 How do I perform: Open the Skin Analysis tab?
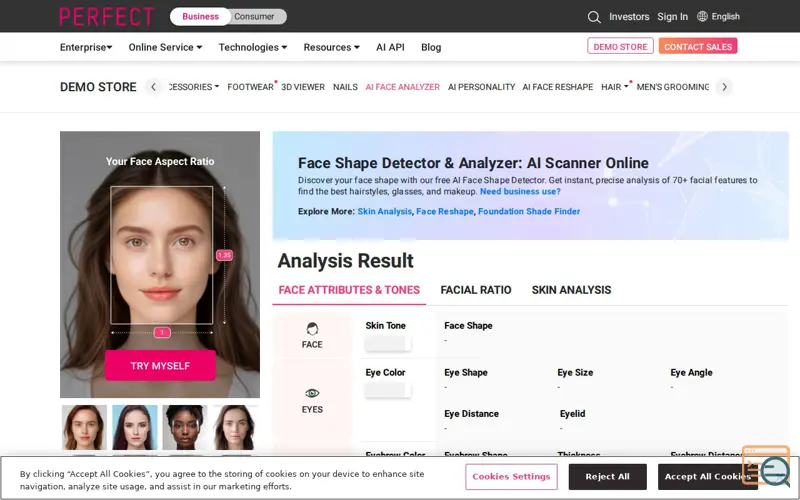point(571,290)
